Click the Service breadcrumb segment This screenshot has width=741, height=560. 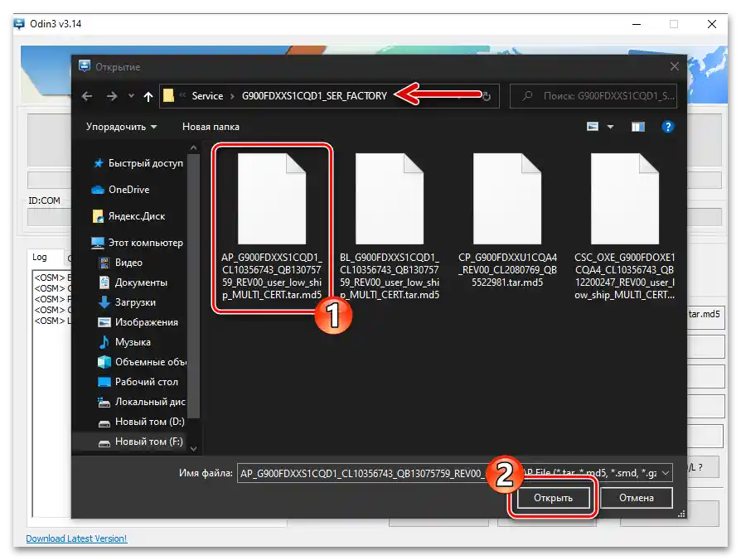207,96
